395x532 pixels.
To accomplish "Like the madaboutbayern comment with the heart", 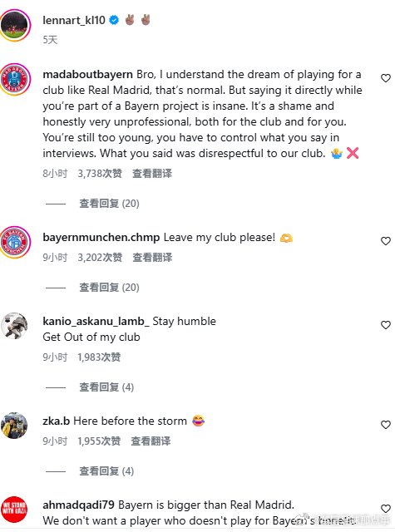I will tap(386, 78).
